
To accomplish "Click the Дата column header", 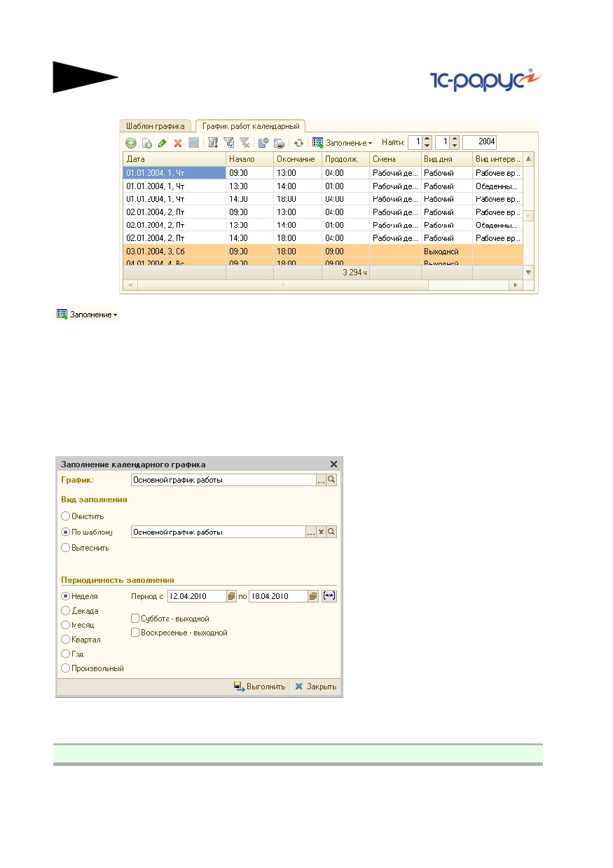I will 174,159.
